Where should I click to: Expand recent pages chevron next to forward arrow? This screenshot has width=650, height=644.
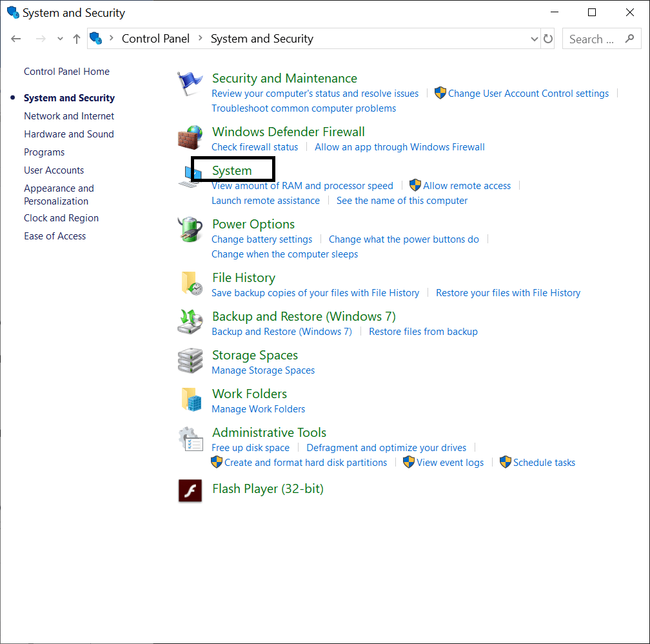[59, 39]
